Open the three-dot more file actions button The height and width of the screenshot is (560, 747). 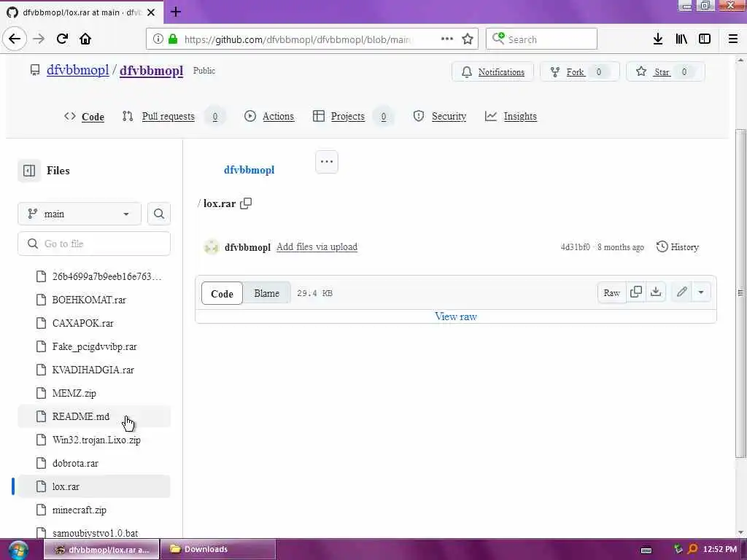tap(327, 162)
